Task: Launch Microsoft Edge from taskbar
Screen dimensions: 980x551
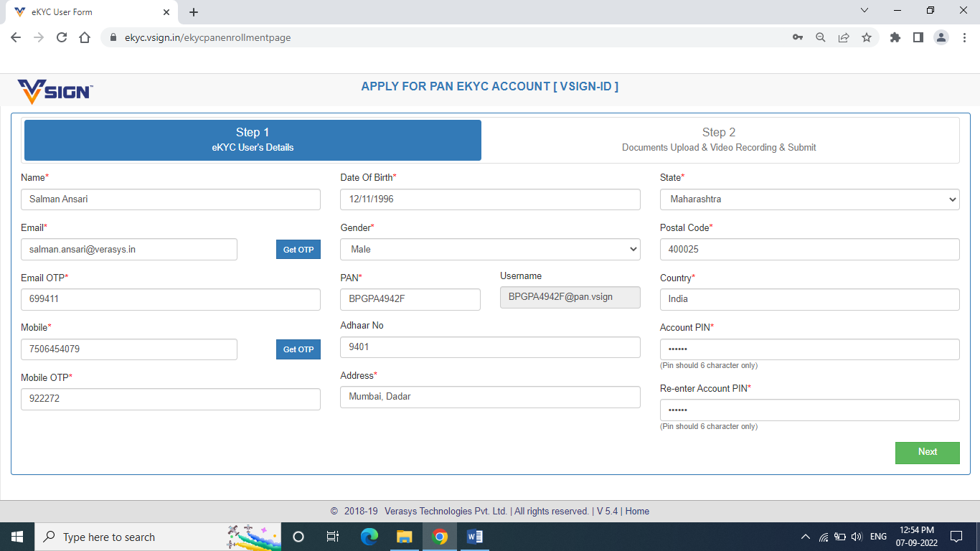Action: click(369, 537)
